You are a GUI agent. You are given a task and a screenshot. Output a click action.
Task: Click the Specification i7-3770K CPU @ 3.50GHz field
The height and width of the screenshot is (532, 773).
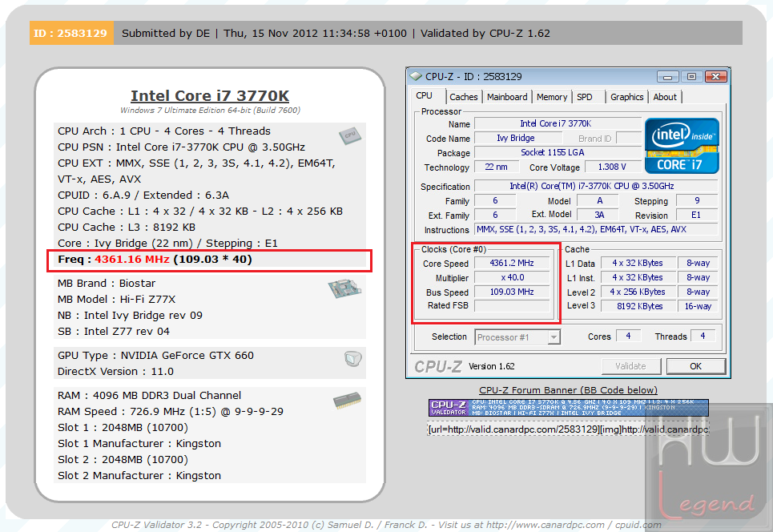[x=595, y=186]
